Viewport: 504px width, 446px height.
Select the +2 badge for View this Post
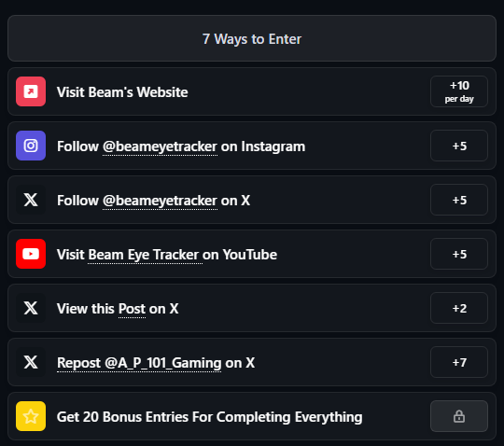pos(459,308)
